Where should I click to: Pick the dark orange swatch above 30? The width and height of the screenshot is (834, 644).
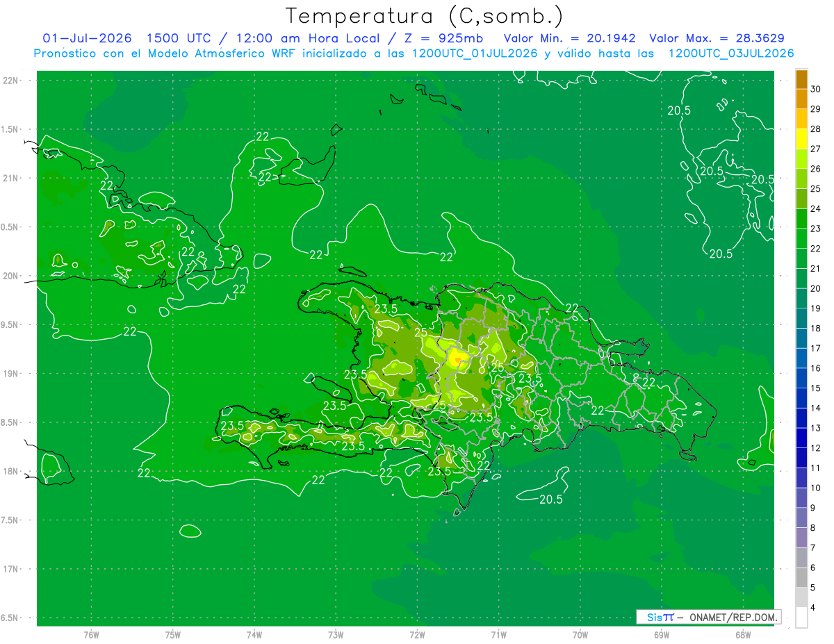[801, 80]
